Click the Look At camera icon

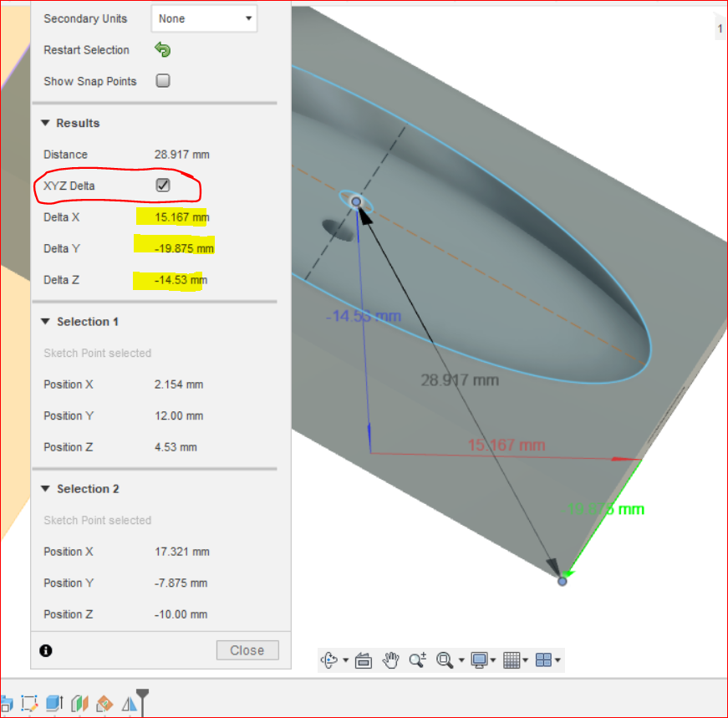coord(363,660)
